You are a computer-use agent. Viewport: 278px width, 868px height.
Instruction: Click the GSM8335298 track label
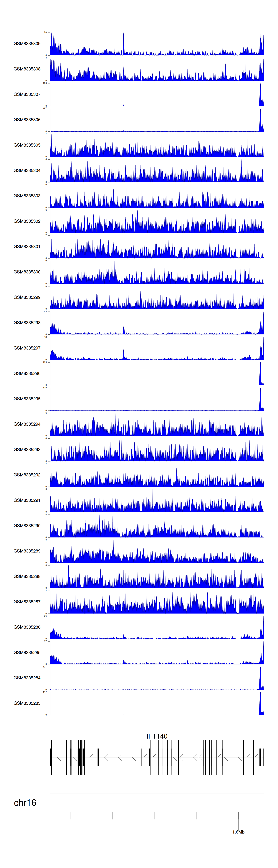click(27, 322)
